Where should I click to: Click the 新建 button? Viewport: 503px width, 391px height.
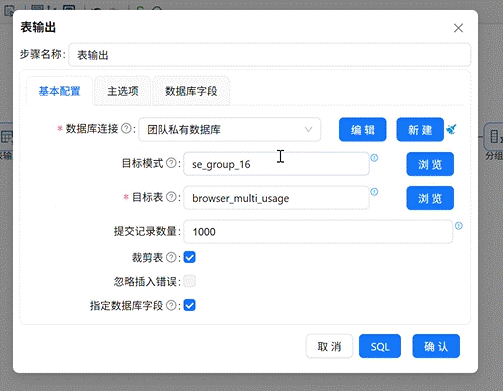pyautogui.click(x=420, y=130)
